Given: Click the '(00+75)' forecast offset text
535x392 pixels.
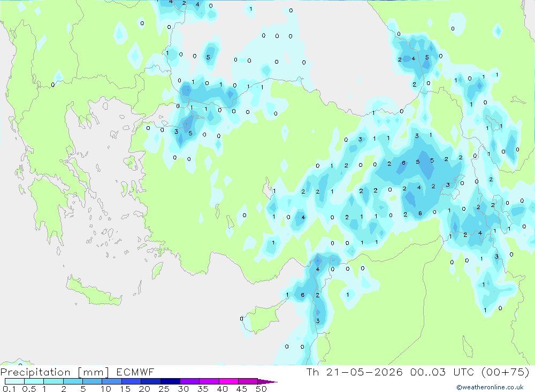Looking at the screenshot, I should tap(506, 372).
